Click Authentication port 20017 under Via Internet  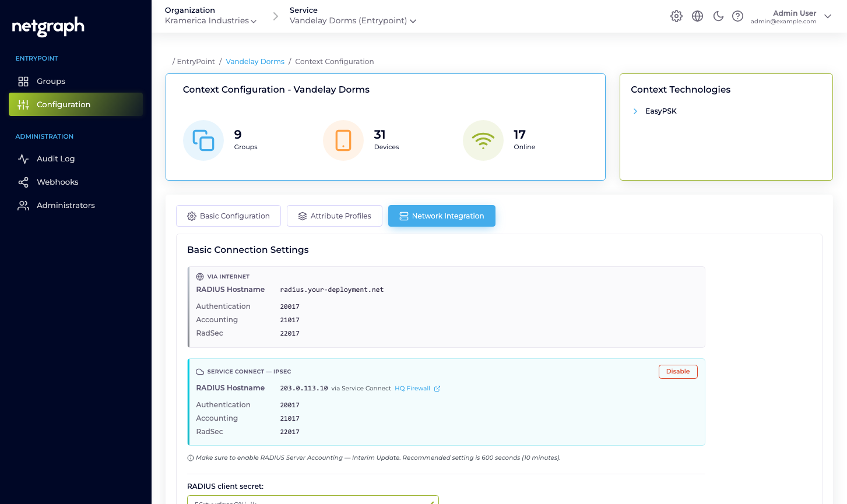[290, 306]
